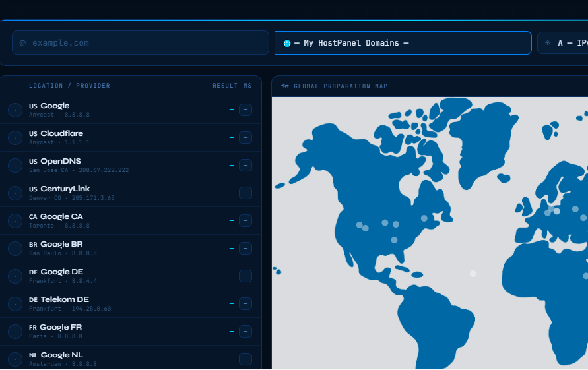The image size is (588, 370).
Task: Click the map icon beside Global Propagation Map
Action: point(285,86)
